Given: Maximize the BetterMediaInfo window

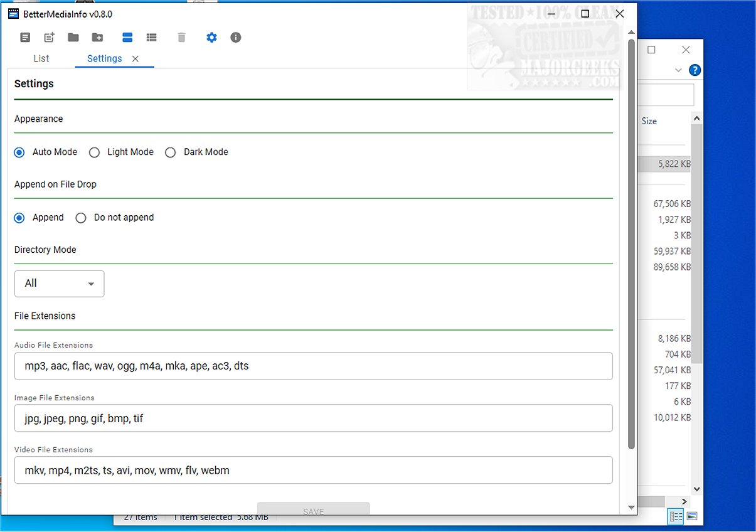Looking at the screenshot, I should [585, 14].
